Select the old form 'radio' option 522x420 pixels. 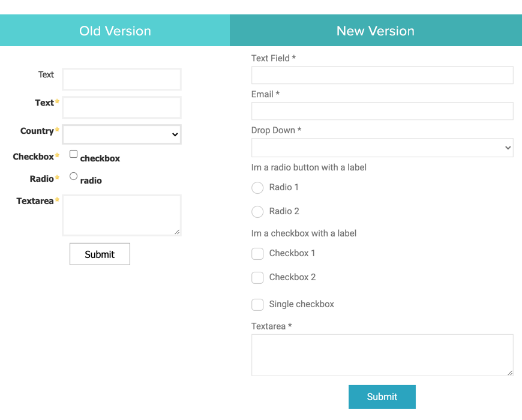tap(74, 176)
